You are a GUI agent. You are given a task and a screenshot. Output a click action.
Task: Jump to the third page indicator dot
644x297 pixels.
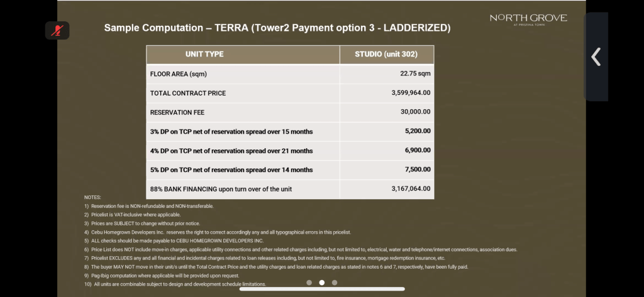click(x=335, y=283)
